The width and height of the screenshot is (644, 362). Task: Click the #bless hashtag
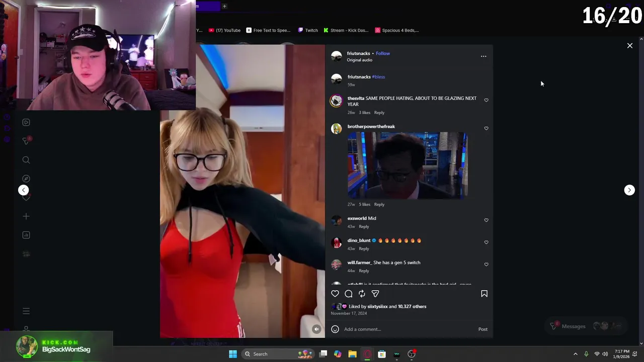[378, 77]
